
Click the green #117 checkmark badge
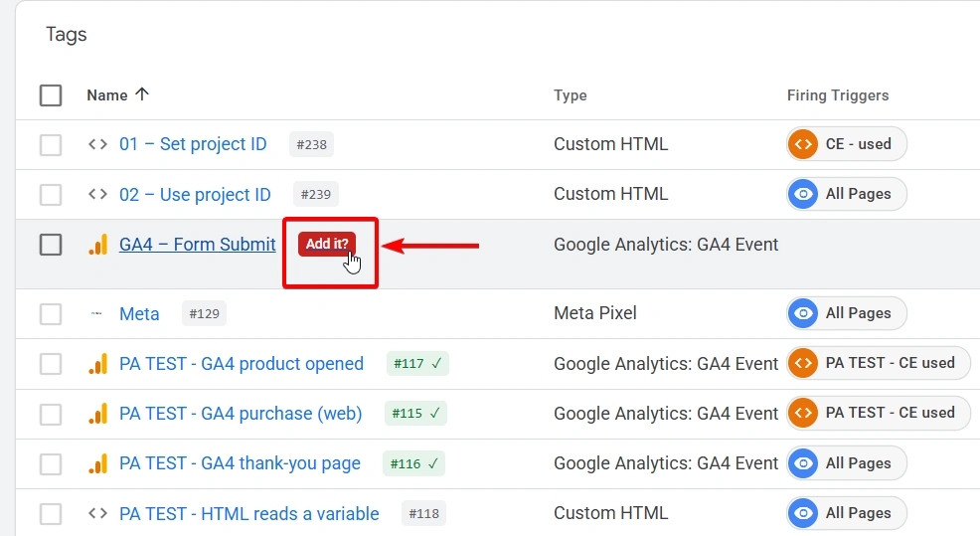417,363
